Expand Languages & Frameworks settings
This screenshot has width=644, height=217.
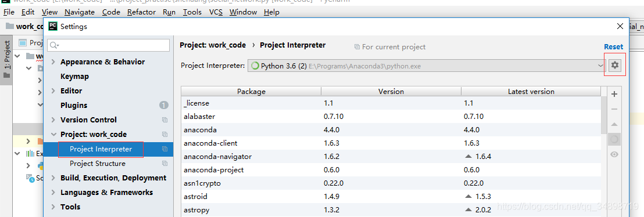[x=53, y=193]
